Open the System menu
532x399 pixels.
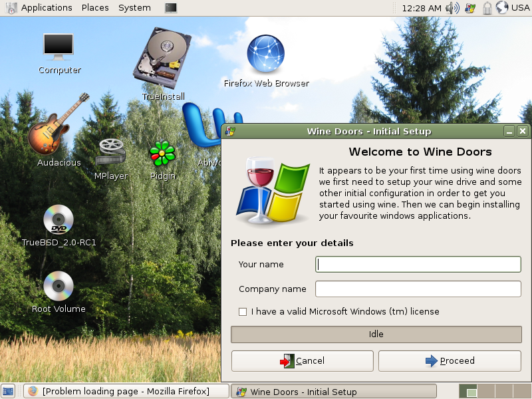click(x=134, y=7)
